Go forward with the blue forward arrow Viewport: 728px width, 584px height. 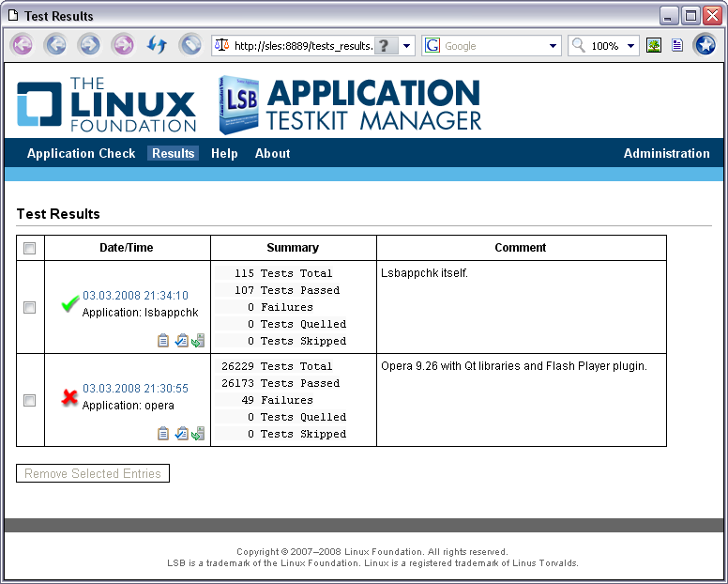(x=90, y=45)
